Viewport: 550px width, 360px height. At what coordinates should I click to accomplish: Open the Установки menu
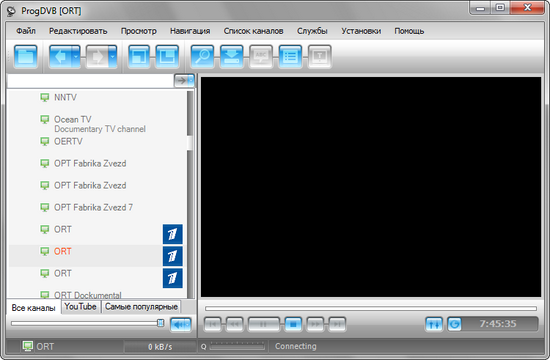tap(361, 31)
